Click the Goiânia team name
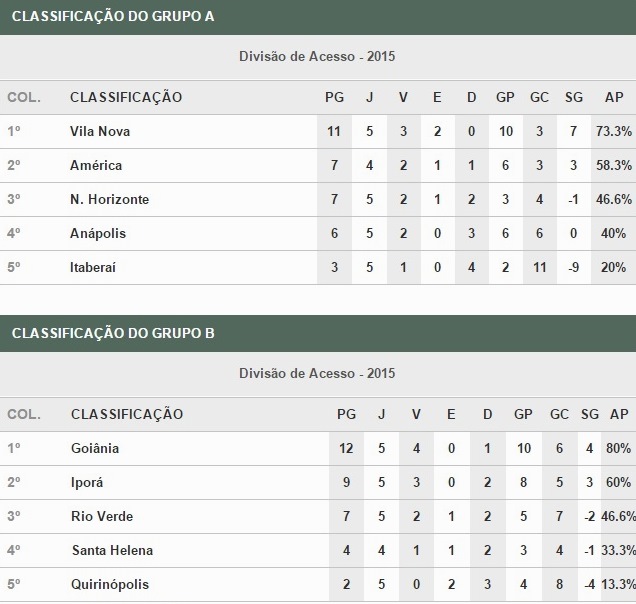Screen dimensions: 636x604 (x=95, y=449)
